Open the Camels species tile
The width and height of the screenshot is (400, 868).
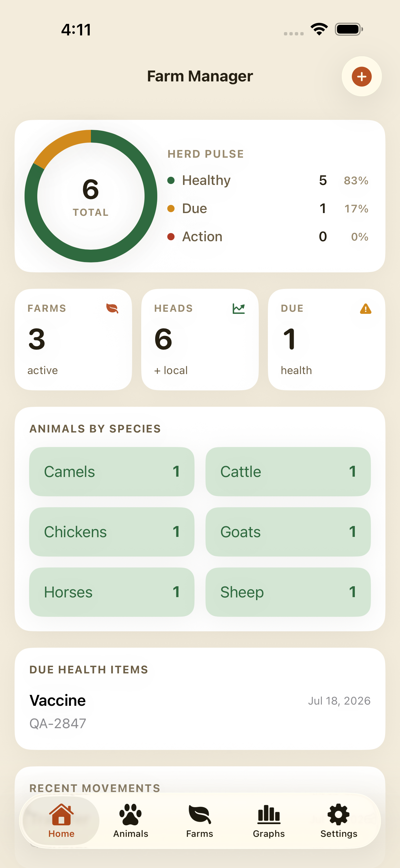point(112,472)
